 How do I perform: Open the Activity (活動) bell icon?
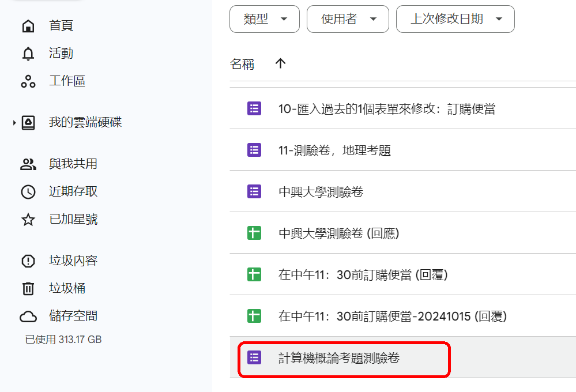28,54
